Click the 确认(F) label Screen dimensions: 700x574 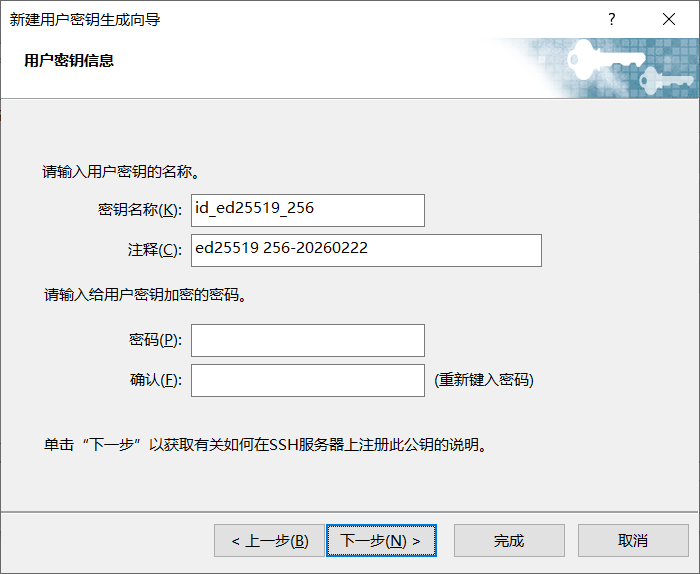coord(155,380)
